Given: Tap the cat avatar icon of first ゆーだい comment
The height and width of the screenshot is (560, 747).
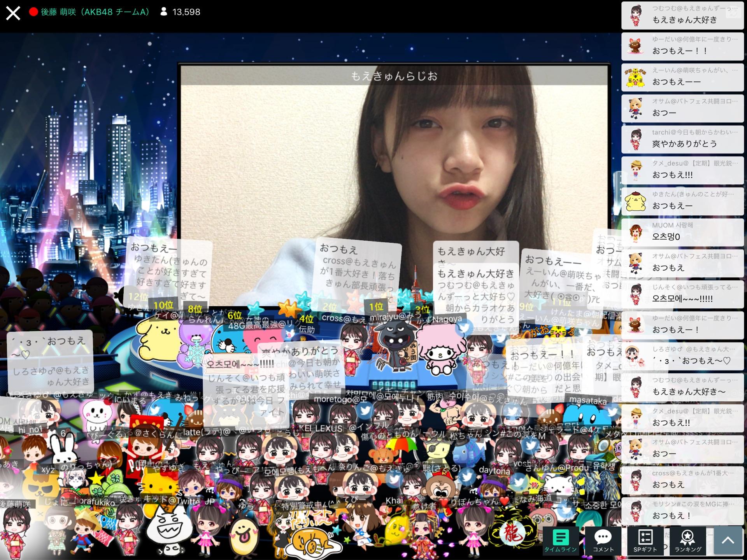Looking at the screenshot, I should (x=636, y=46).
